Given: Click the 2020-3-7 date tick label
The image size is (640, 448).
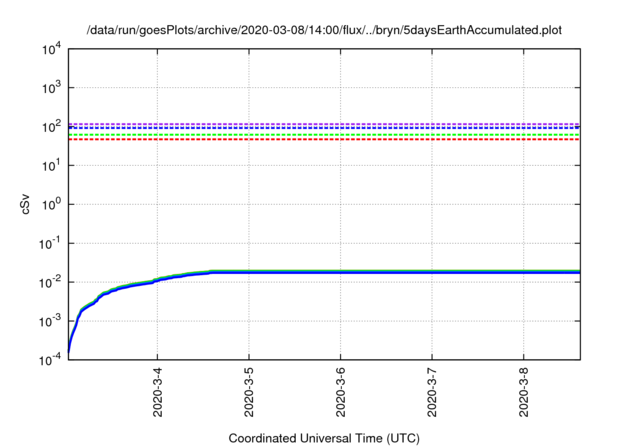Looking at the screenshot, I should tap(432, 392).
